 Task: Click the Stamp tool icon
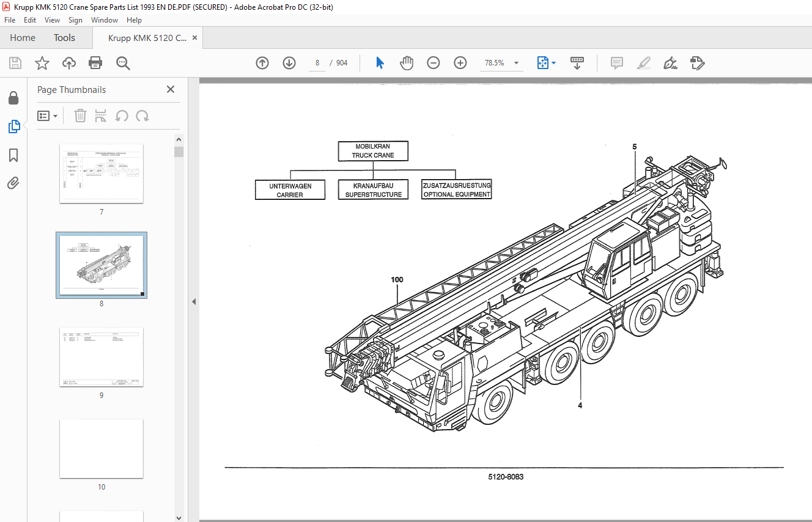[698, 63]
